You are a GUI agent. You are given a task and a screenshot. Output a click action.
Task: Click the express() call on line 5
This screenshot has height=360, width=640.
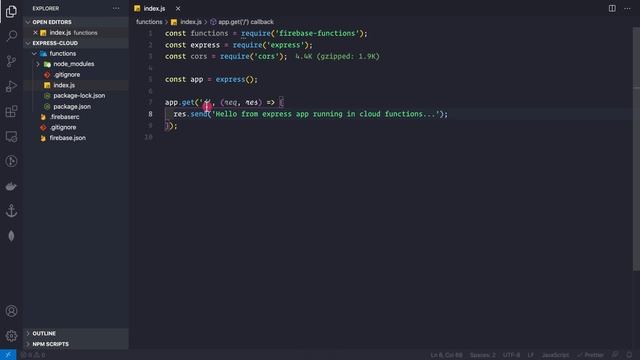click(234, 80)
